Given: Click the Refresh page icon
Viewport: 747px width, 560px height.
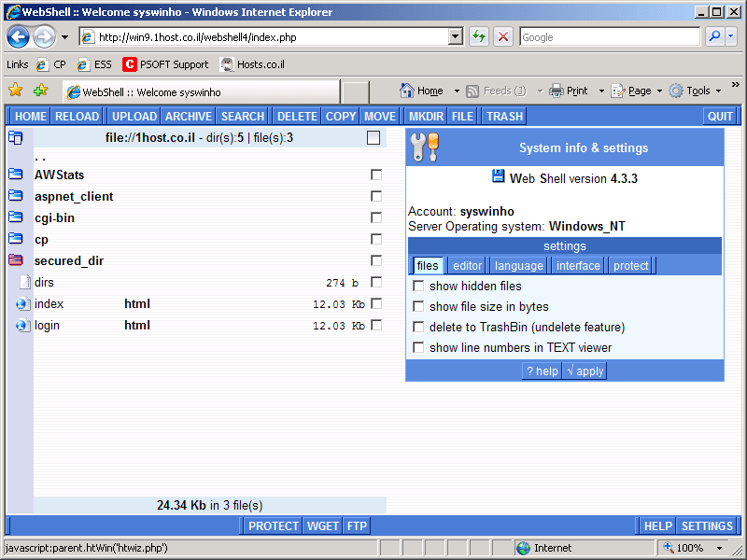Looking at the screenshot, I should [478, 37].
